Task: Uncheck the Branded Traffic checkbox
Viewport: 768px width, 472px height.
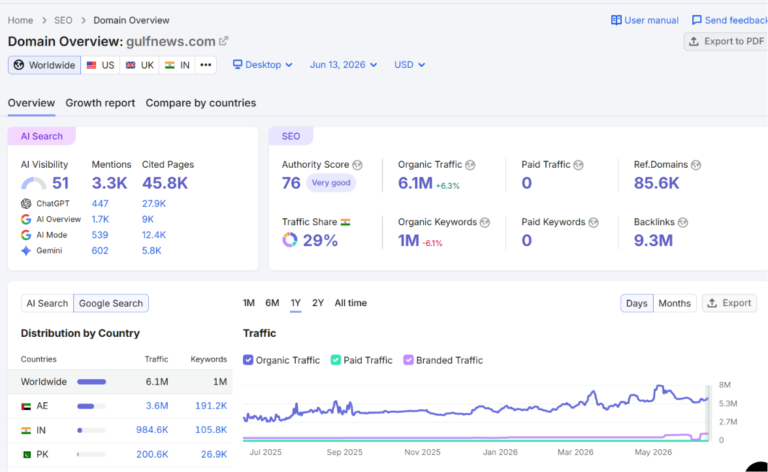Action: (408, 360)
